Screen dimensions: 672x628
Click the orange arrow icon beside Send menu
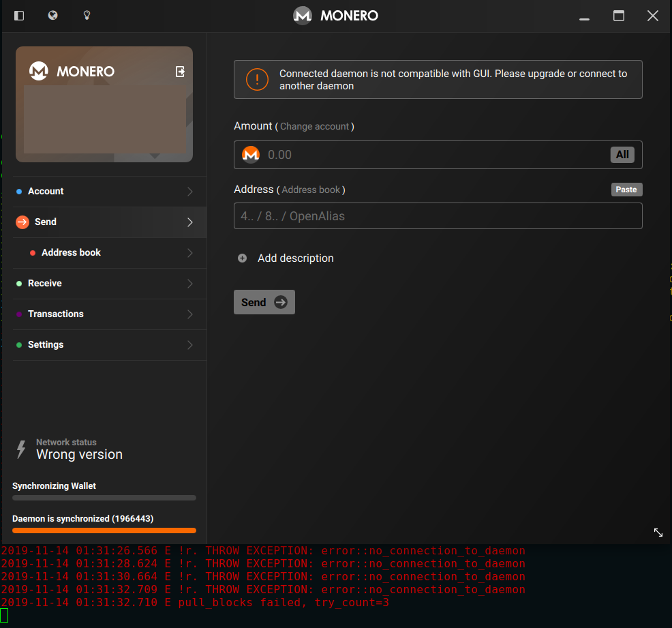22,222
